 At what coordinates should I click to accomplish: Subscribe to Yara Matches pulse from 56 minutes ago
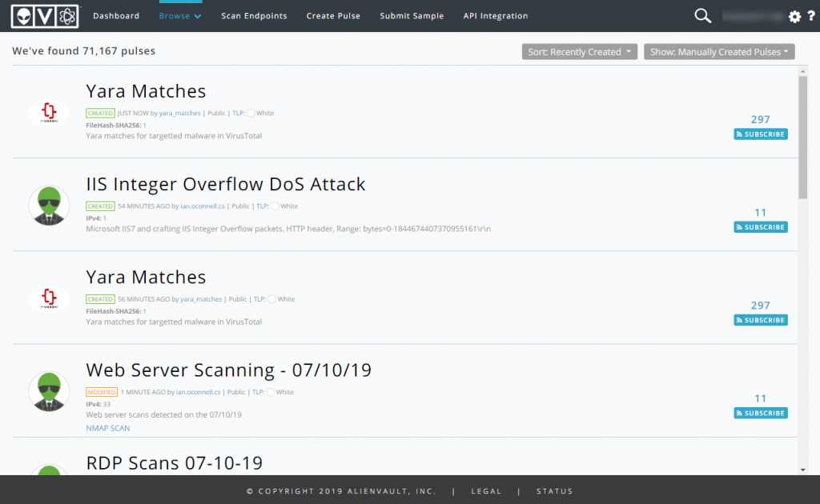[761, 320]
